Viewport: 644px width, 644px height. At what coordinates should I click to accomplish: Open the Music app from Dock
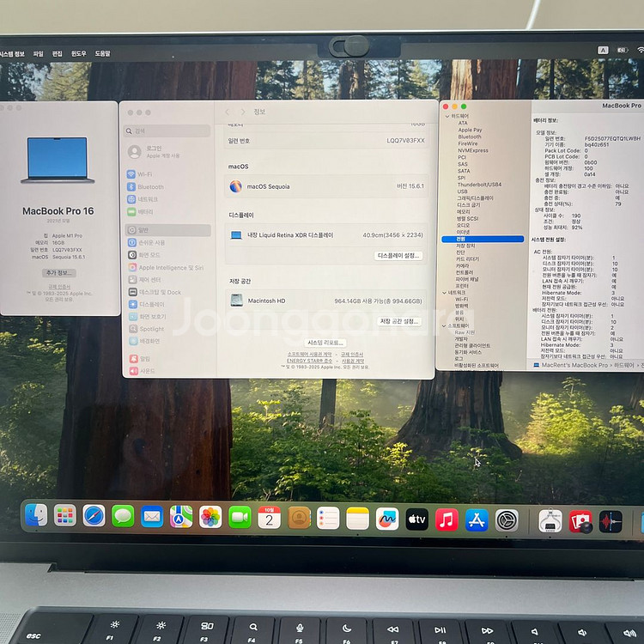pyautogui.click(x=447, y=519)
